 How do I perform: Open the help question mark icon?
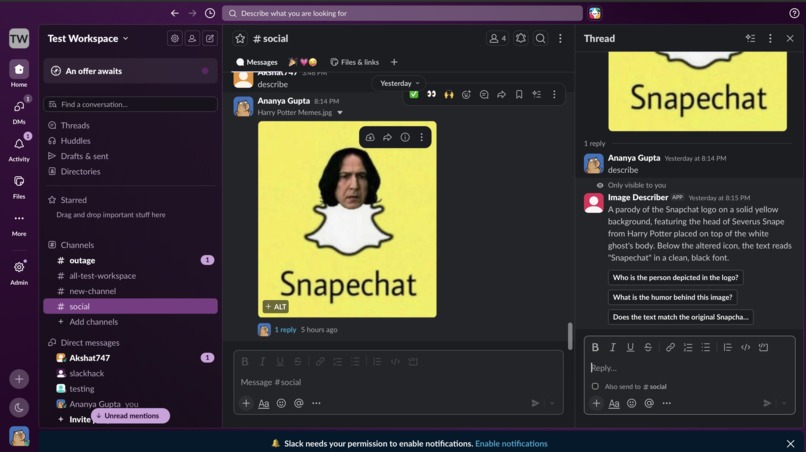(x=794, y=13)
